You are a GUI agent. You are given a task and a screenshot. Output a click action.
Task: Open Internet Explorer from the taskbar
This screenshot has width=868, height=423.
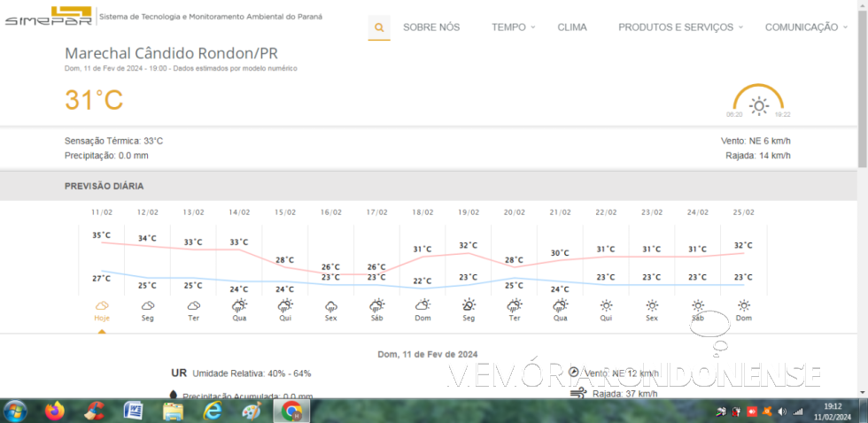[213, 411]
